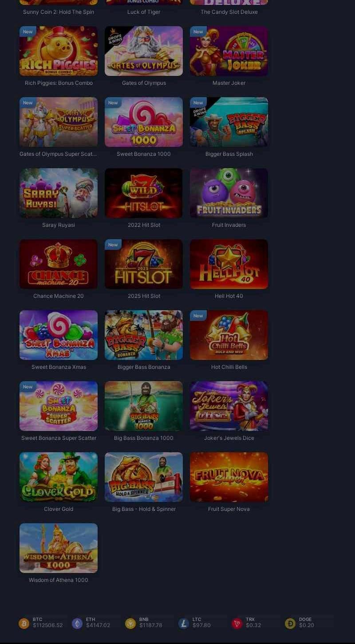Screen dimensions: 355x644
Task: Launch the Bigger Bass Splash game tile
Action: coord(229,122)
